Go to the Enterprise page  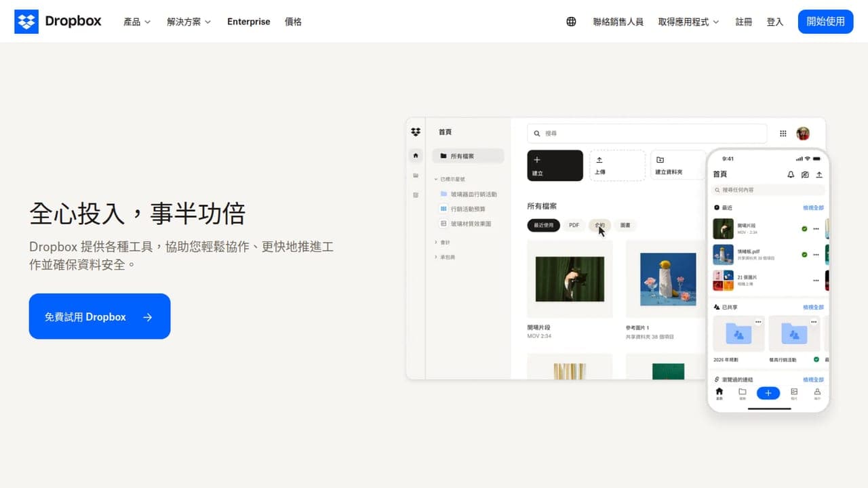pos(248,22)
